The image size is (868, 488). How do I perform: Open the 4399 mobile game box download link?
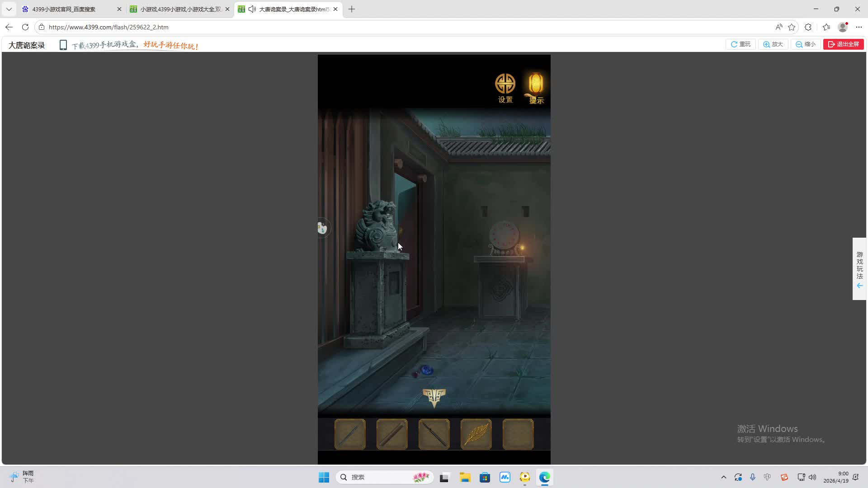pos(135,45)
